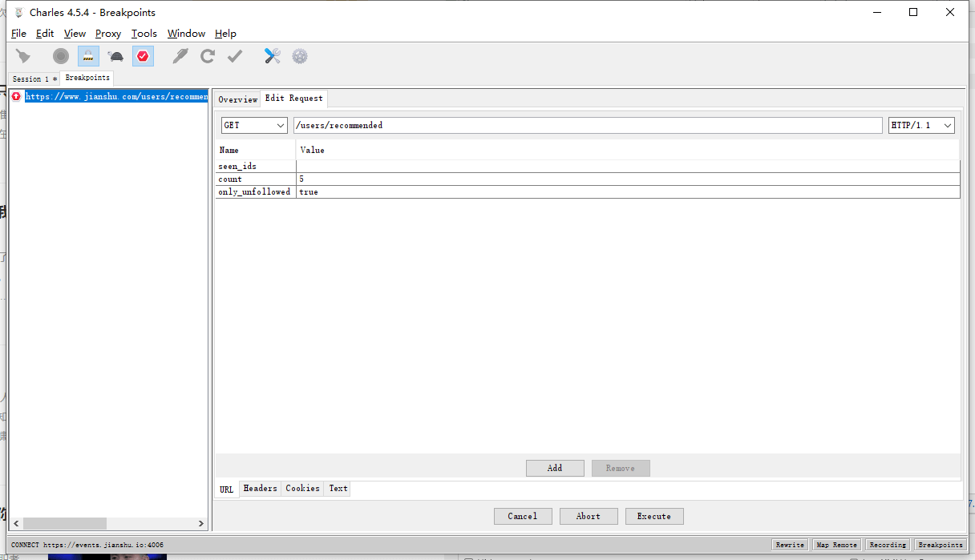Image resolution: width=975 pixels, height=560 pixels.
Task: Enable throttling with the turtle icon
Action: tap(115, 56)
